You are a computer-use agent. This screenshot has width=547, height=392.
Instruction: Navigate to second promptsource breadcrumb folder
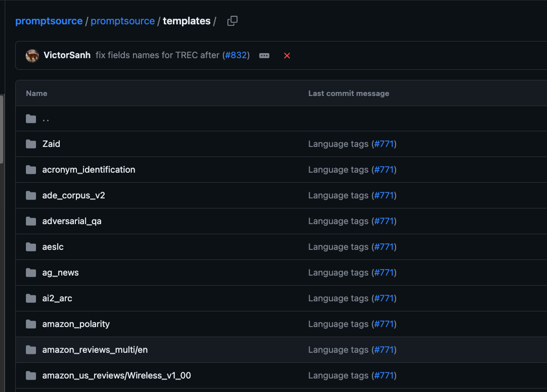pos(123,21)
